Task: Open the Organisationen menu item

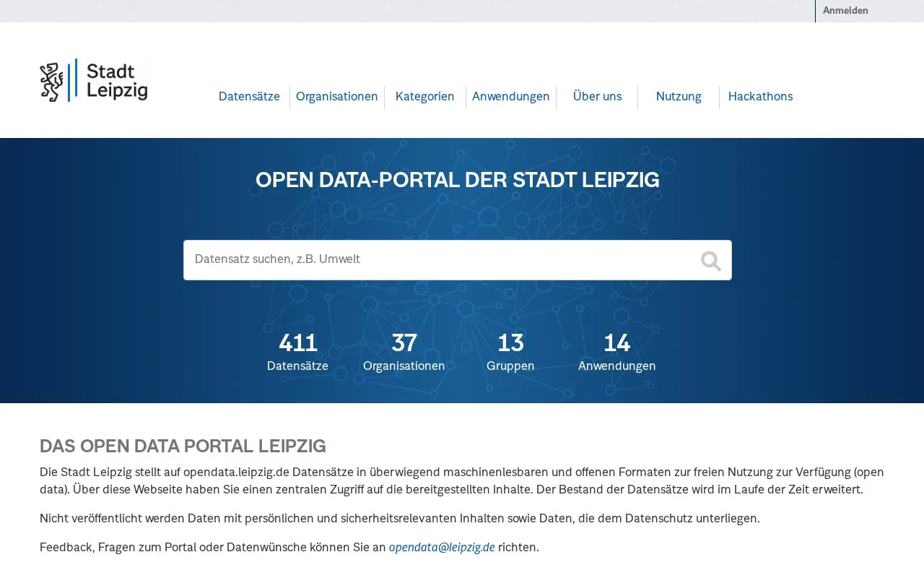Action: tap(337, 97)
